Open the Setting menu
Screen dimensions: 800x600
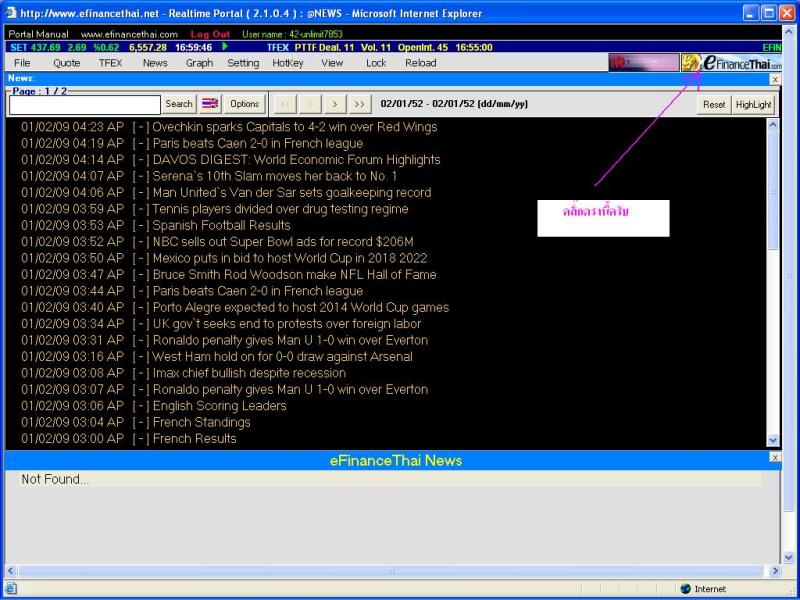(243, 63)
